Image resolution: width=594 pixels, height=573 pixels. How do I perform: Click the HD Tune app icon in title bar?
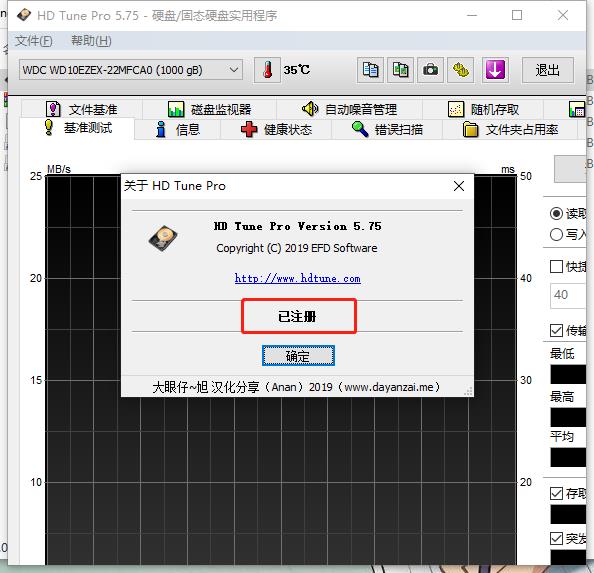24,15
